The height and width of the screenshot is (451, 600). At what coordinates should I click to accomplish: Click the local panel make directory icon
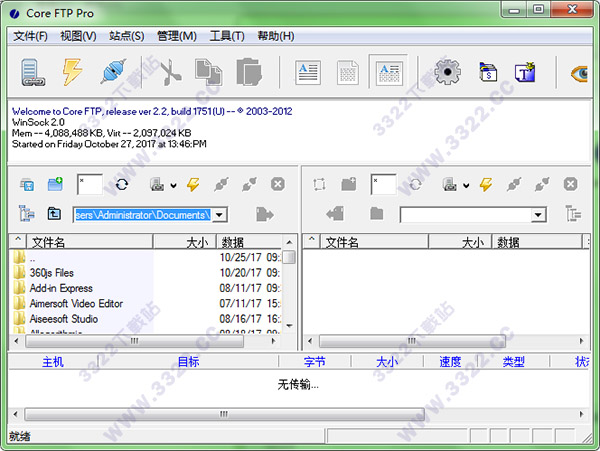27,185
